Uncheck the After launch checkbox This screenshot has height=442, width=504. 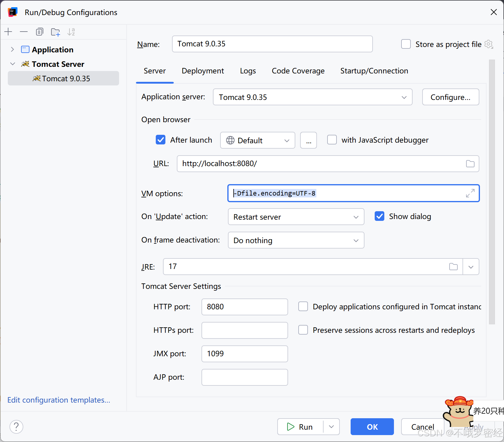[x=161, y=140]
